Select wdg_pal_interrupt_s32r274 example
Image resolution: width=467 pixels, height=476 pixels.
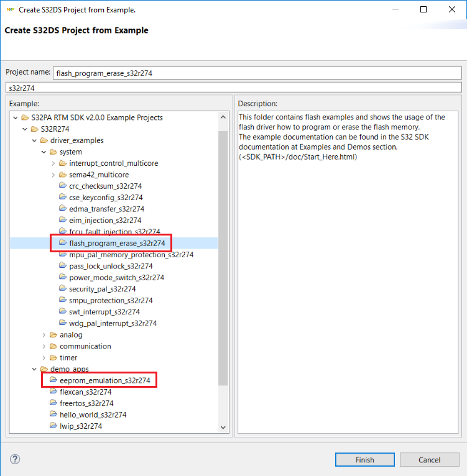click(x=113, y=323)
